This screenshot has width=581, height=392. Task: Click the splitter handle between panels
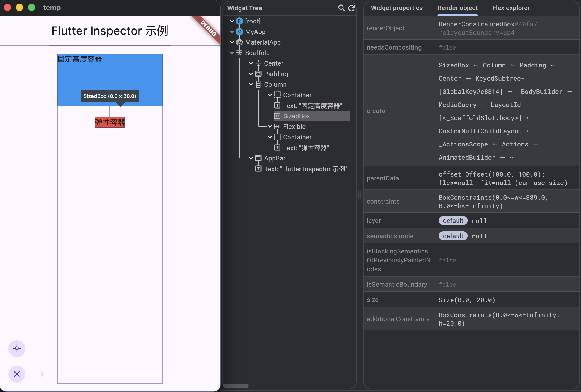pos(360,195)
